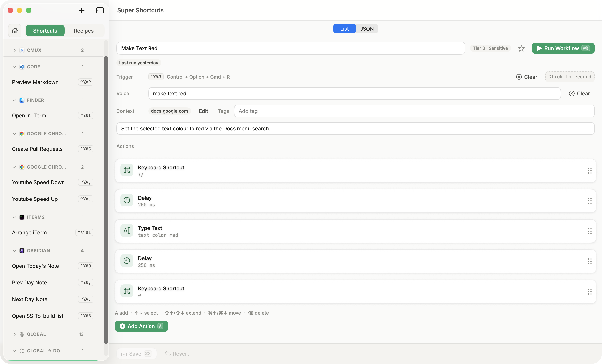This screenshot has width=602, height=364.
Task: Click the first Keyboard Shortcut command icon
Action: click(x=127, y=170)
